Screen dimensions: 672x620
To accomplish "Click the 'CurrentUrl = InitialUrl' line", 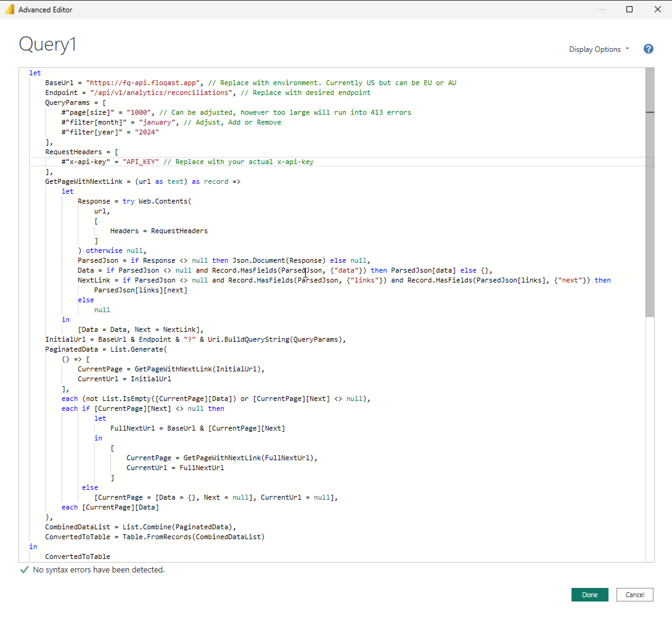I will click(x=125, y=379).
